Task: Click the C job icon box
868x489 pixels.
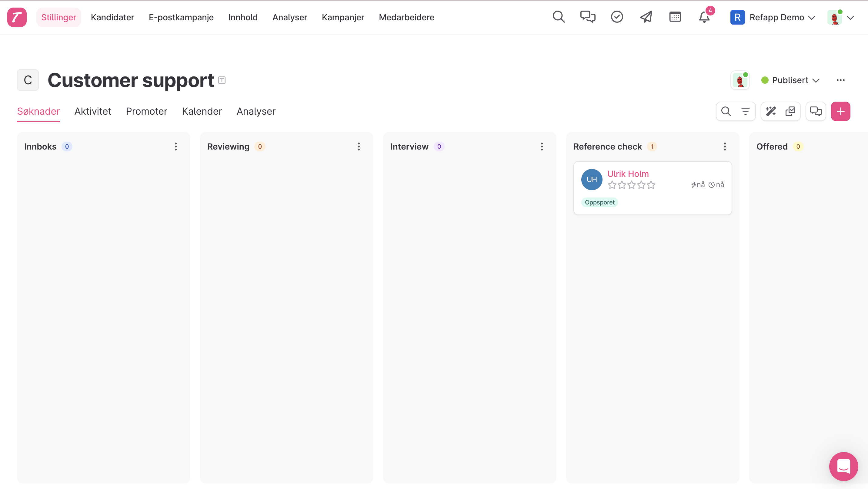Action: pos(28,80)
